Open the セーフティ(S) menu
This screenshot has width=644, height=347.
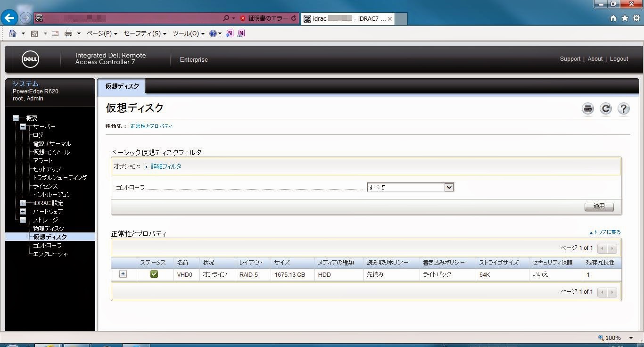(x=145, y=33)
